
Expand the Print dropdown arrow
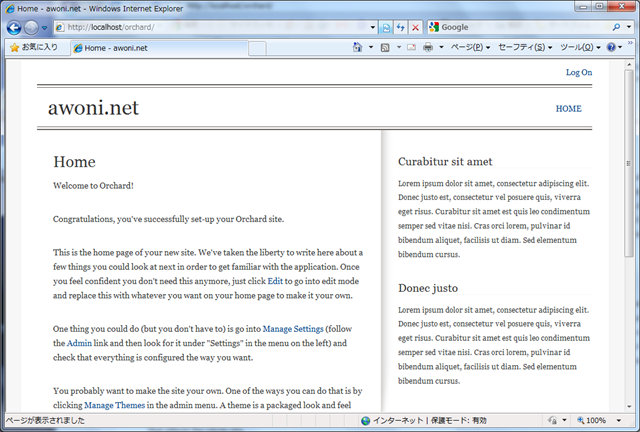441,47
